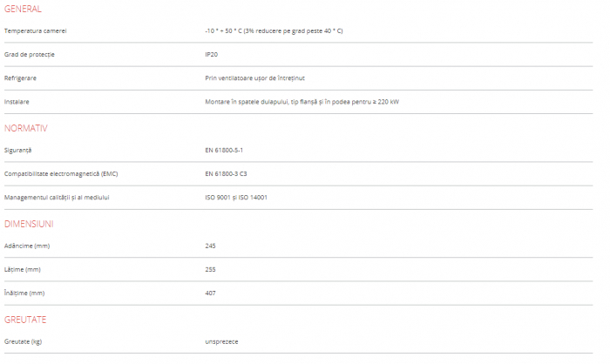Select the IP20 protection value
Screen dimensions: 610x364
tap(212, 54)
